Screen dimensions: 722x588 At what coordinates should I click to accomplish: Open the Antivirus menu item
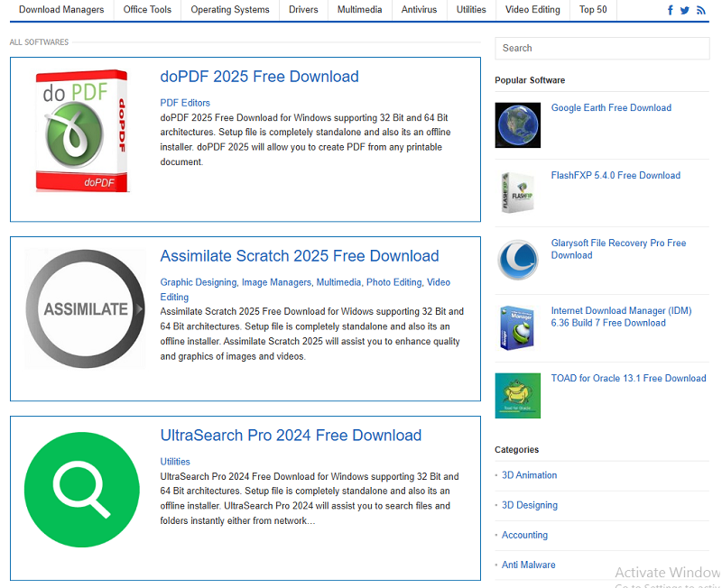pos(419,10)
